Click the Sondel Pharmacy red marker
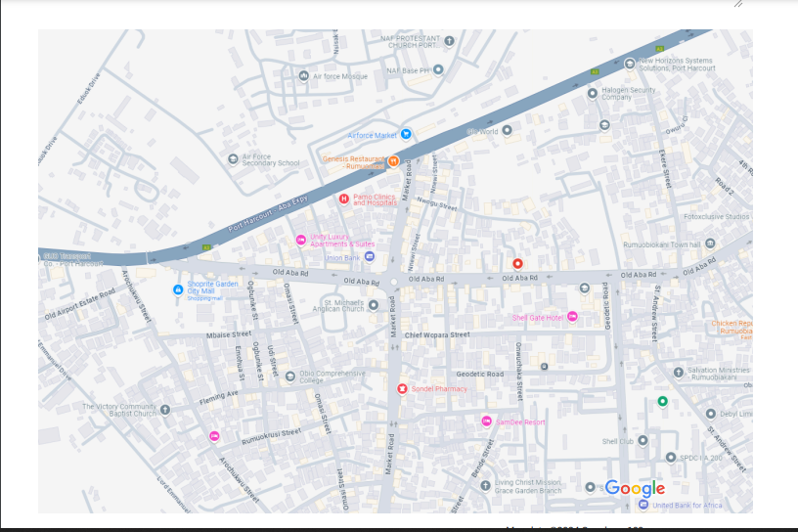This screenshot has width=798, height=532. pos(402,388)
